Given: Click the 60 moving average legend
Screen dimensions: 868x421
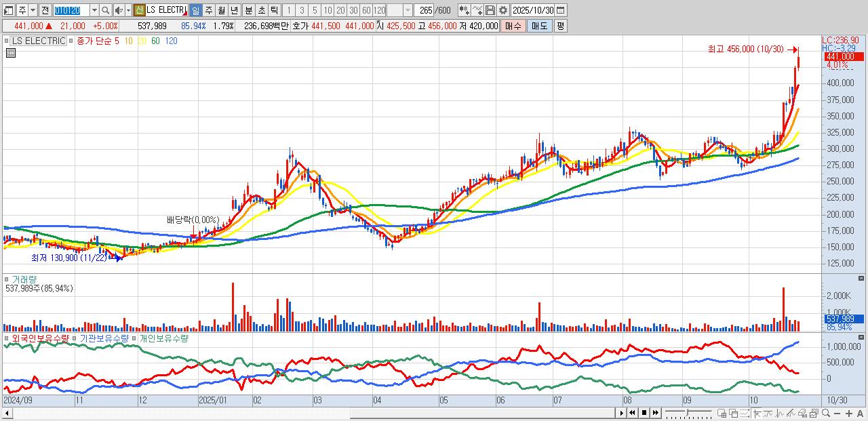Looking at the screenshot, I should click(155, 41).
